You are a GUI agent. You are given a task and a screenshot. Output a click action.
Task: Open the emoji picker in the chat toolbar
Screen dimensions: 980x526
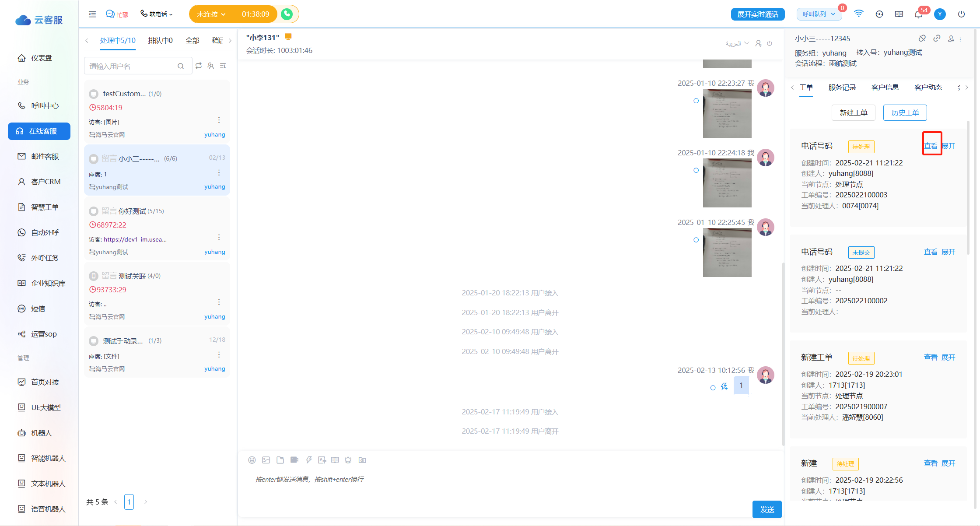pos(252,460)
